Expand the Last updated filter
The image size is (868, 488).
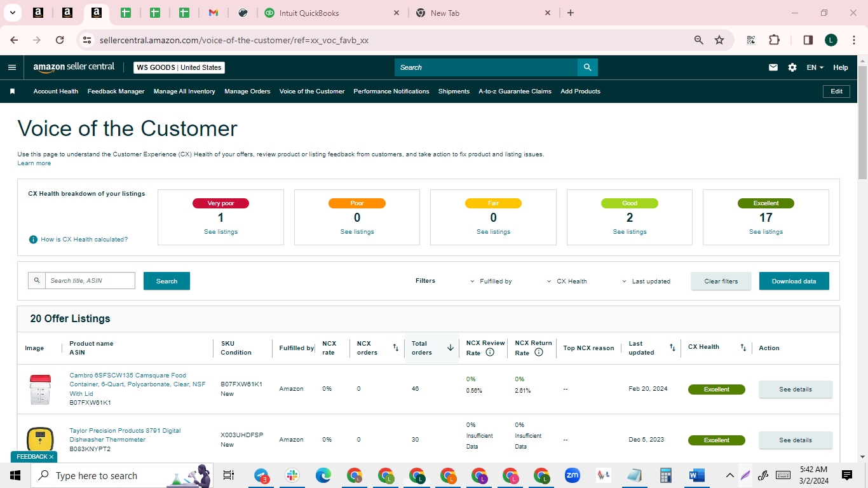pyautogui.click(x=646, y=281)
